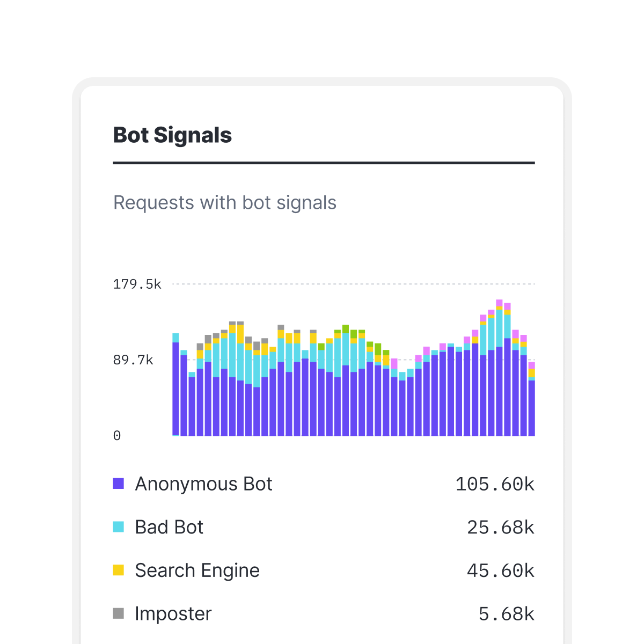
Task: Click the 105.60k Anonymous Bot value
Action: pos(495,484)
